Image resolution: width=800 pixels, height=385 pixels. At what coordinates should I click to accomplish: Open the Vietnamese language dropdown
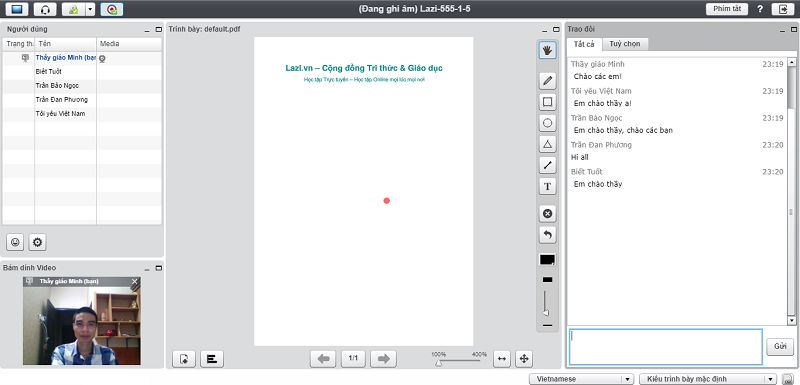(582, 379)
